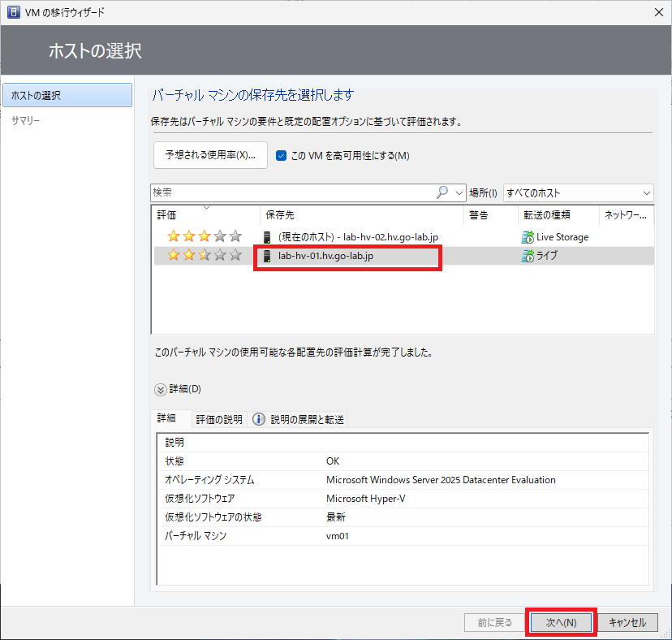Click the バーチャル マシン label in details
Image resolution: width=672 pixels, height=640 pixels.
point(196,536)
